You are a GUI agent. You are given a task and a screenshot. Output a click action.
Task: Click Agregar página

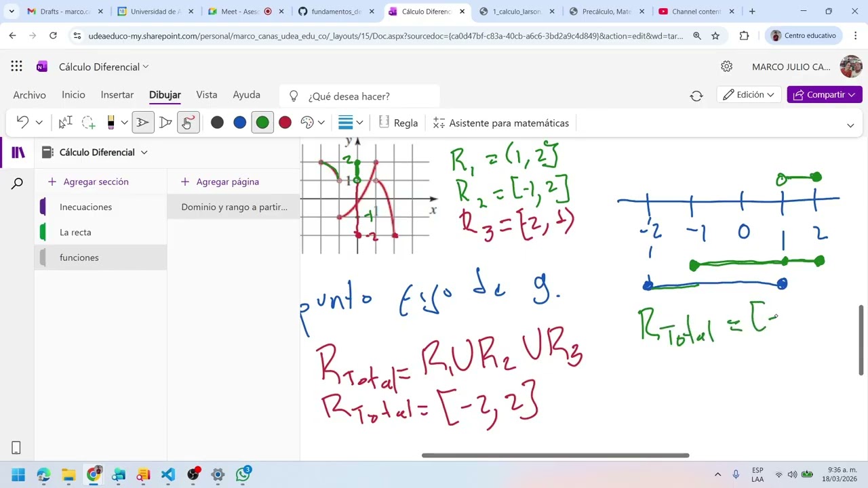coord(220,182)
